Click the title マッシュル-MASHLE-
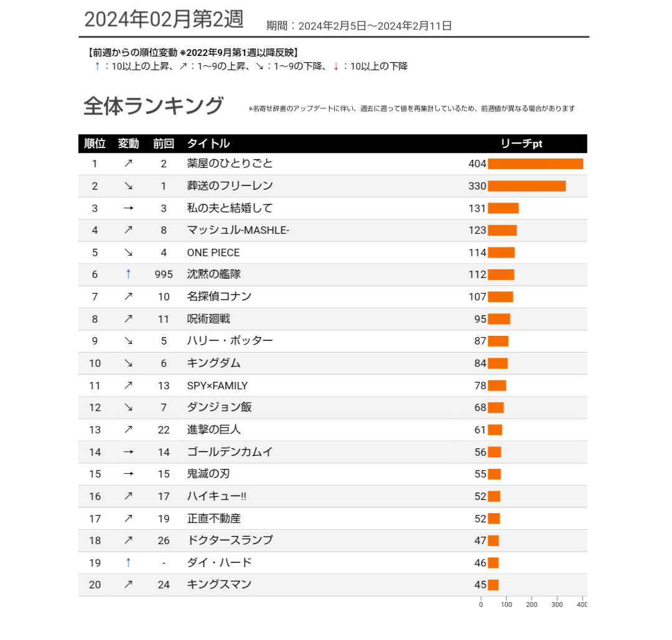 tap(238, 230)
